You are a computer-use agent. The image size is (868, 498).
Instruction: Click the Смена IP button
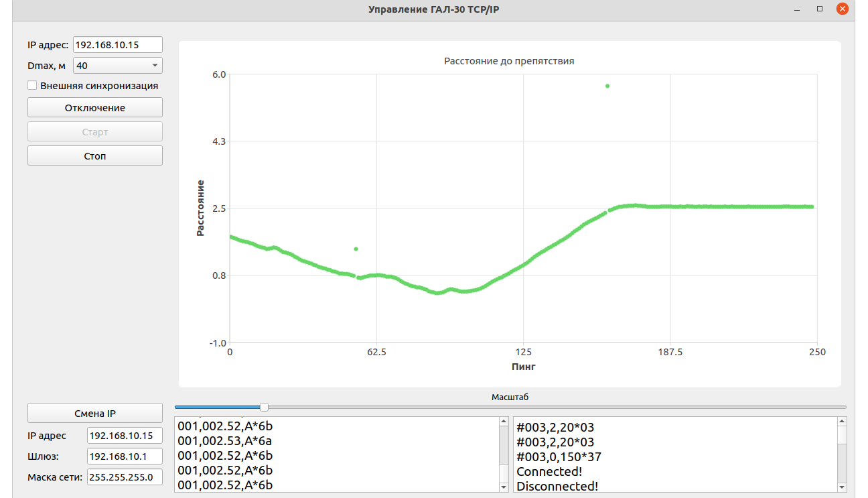point(95,413)
